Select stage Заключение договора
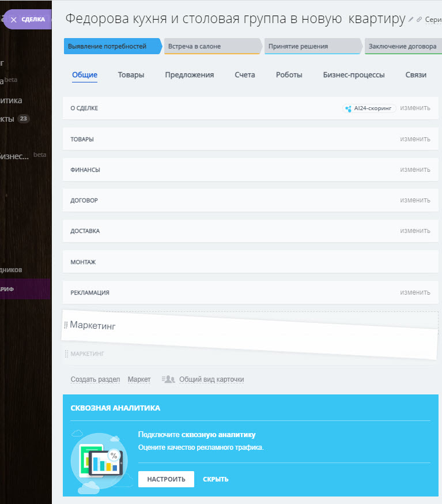The image size is (442, 504). pos(403,46)
